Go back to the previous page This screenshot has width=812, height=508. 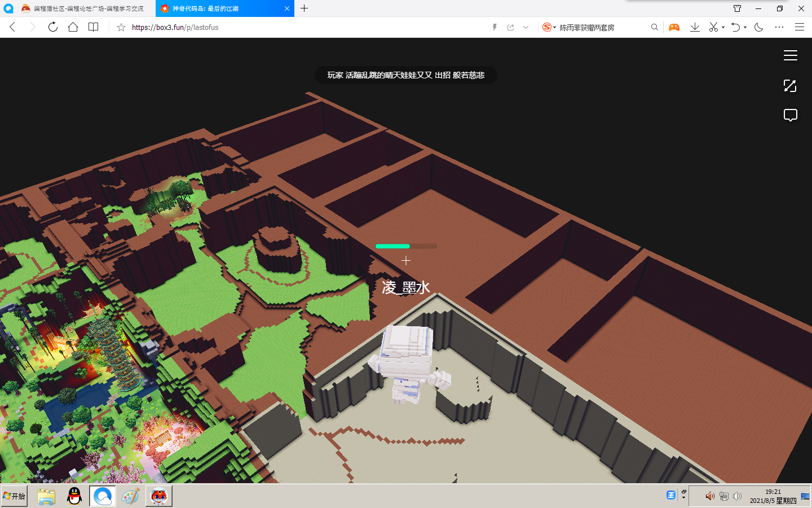click(12, 27)
